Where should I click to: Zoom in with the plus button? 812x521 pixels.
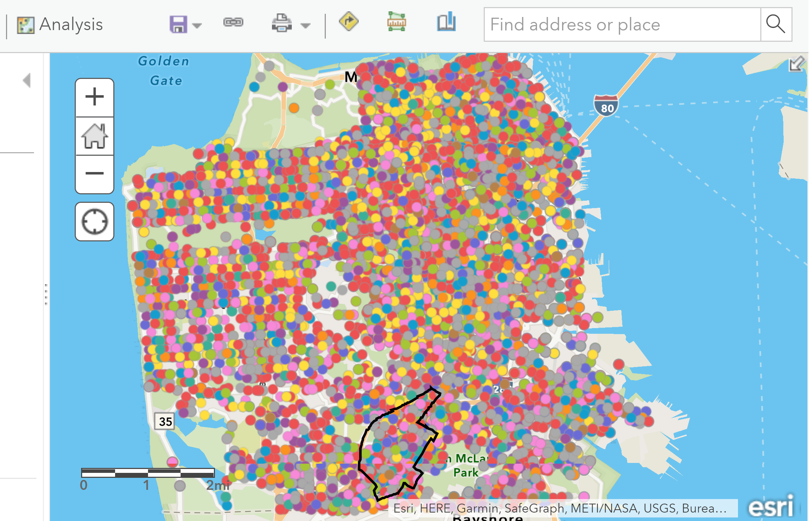click(x=95, y=97)
